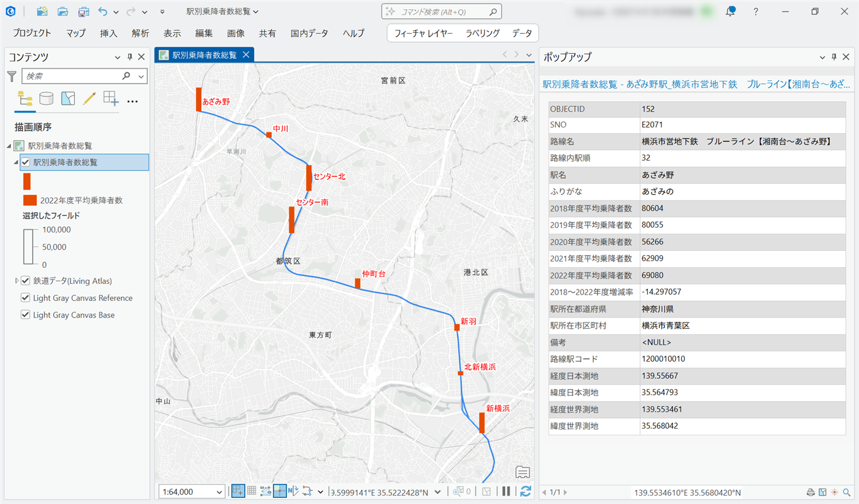Open the notifications bell icon
The image size is (859, 504).
coord(730,12)
